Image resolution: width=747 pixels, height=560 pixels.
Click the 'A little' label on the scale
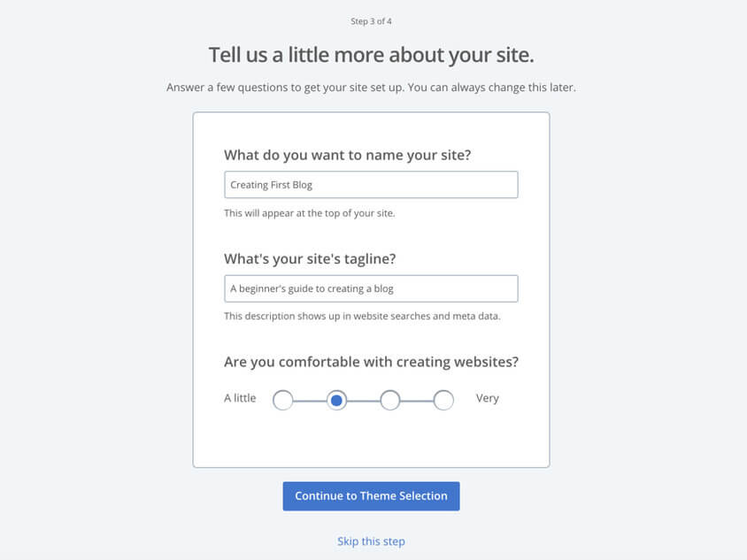tap(240, 398)
